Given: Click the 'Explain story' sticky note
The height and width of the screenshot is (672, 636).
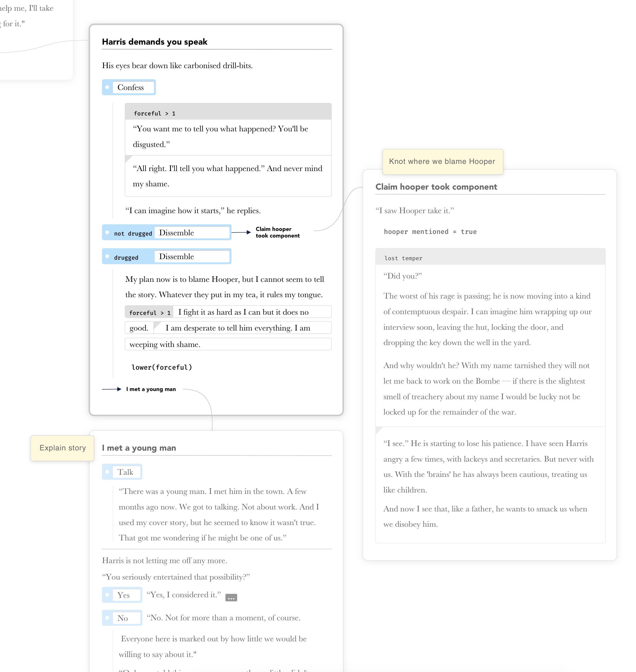Looking at the screenshot, I should (x=62, y=448).
